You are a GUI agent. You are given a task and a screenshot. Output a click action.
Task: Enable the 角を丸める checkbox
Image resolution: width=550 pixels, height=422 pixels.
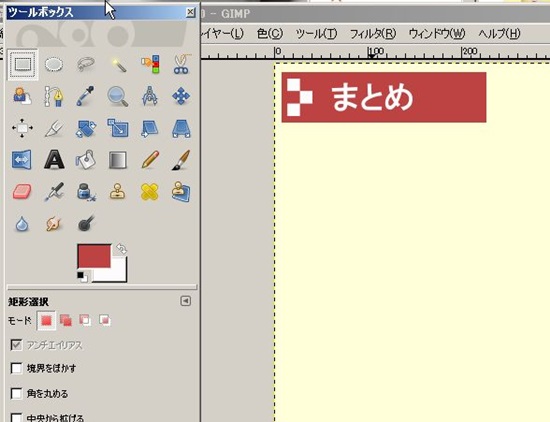[16, 394]
